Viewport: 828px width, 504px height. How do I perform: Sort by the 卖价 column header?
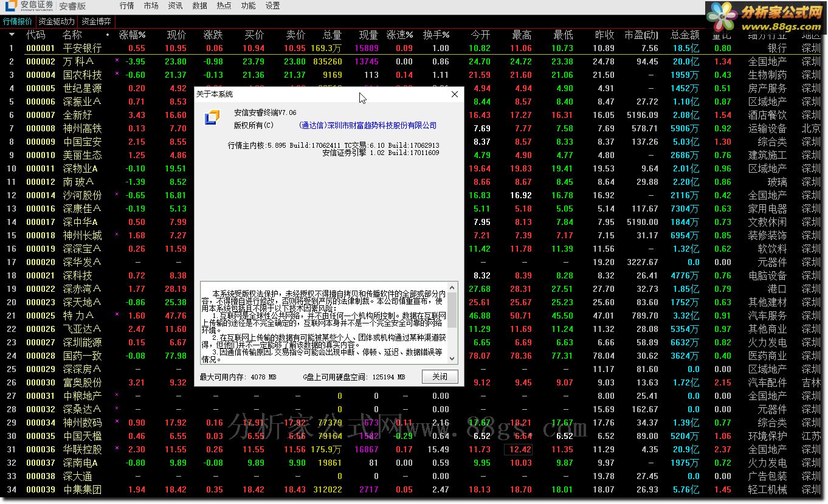[295, 35]
